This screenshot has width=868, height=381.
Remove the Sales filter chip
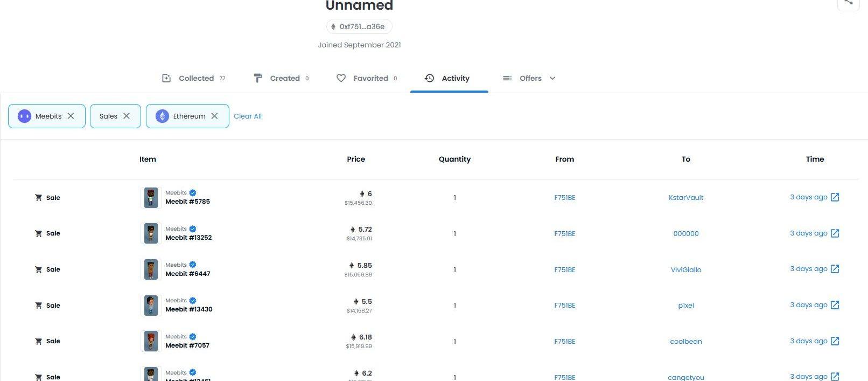pyautogui.click(x=127, y=116)
